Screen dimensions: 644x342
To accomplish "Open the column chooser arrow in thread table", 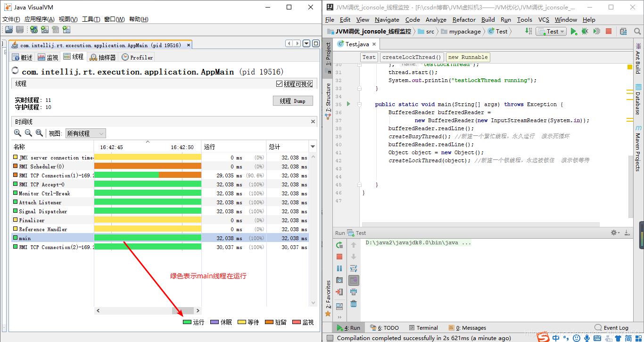I will point(313,147).
